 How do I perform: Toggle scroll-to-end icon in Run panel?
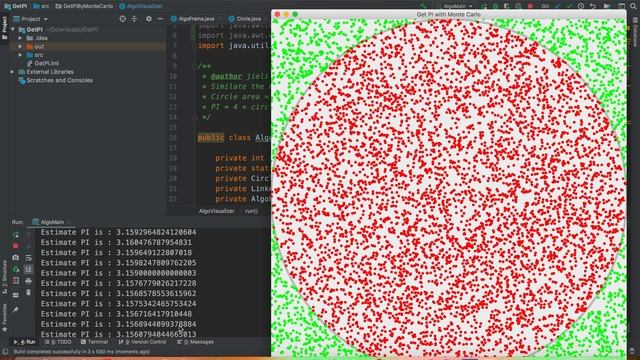(x=28, y=269)
